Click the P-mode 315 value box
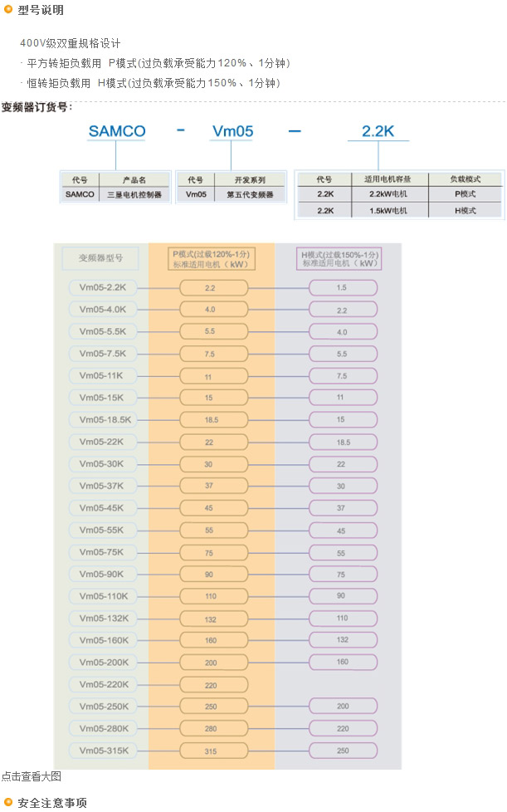 [x=213, y=751]
